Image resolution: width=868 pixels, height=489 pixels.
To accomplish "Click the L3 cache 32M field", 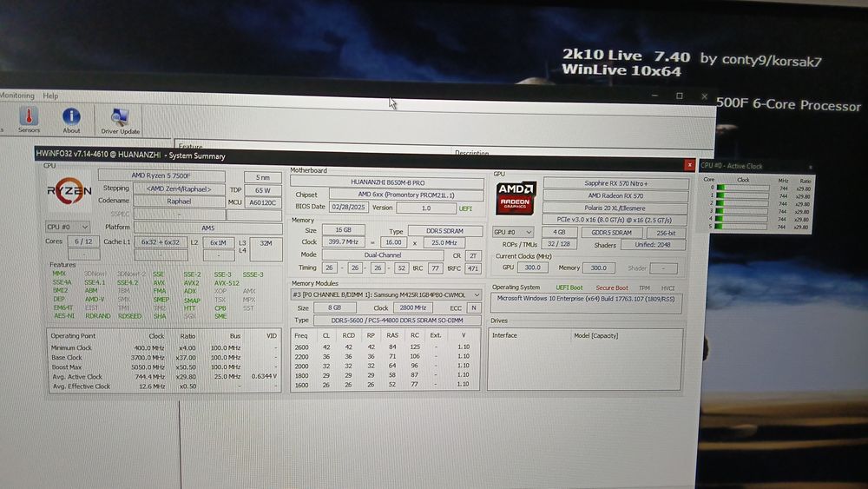I will coord(266,248).
